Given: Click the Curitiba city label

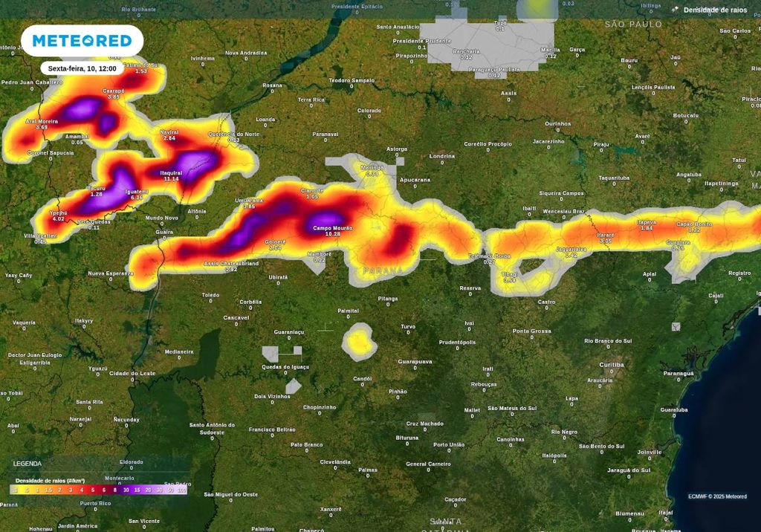Looking at the screenshot, I should pyautogui.click(x=612, y=365).
